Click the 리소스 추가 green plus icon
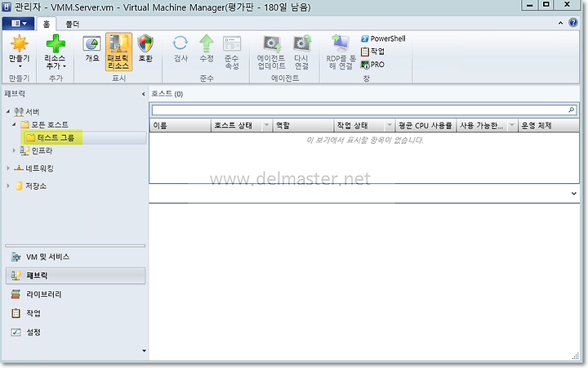Viewport: 588px width, 368px height. tap(56, 43)
